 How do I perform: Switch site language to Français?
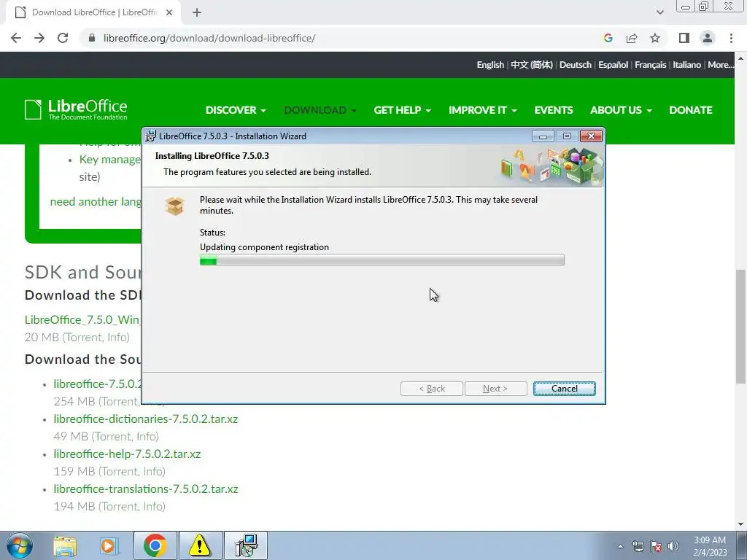(x=650, y=65)
